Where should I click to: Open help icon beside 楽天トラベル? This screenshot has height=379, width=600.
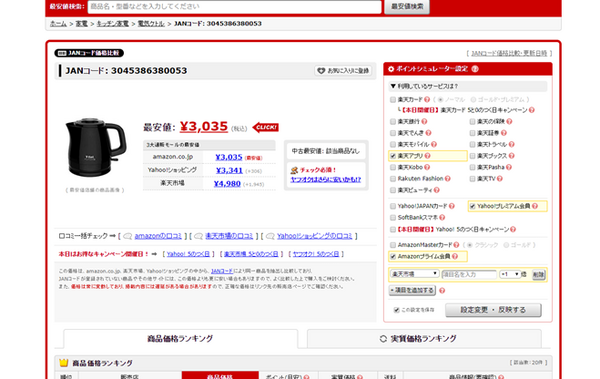(512, 144)
